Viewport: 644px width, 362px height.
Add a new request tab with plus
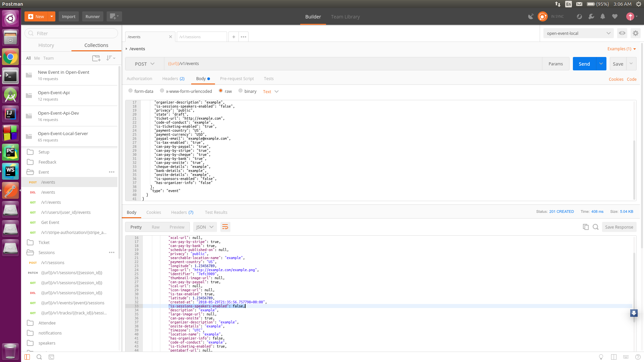234,37
